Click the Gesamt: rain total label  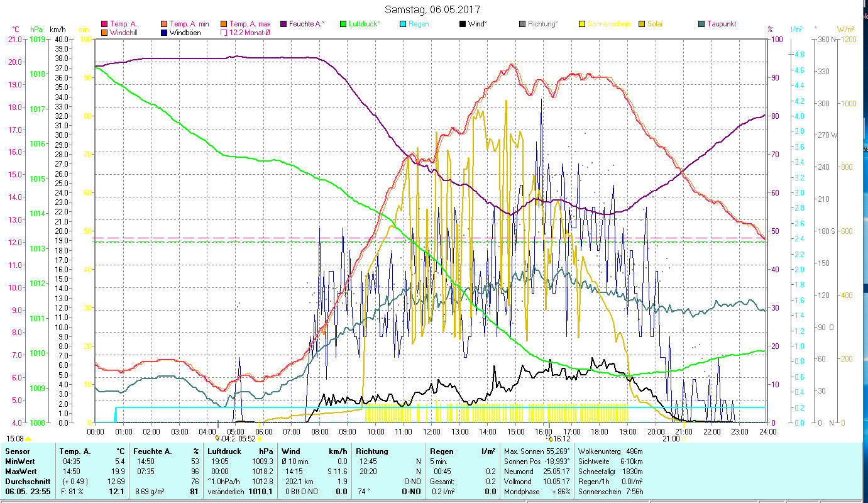coord(442,482)
